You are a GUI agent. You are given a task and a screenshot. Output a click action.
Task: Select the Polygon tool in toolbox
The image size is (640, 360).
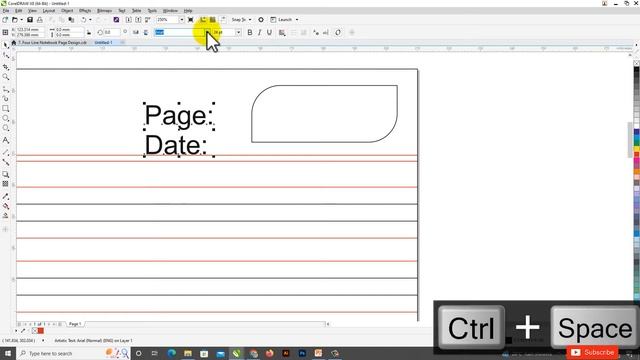[x=6, y=128]
